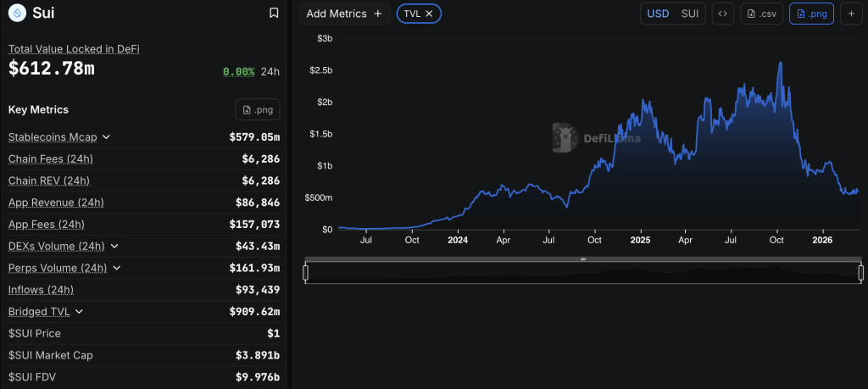Click the Chain Fees (24h) label
This screenshot has width=868, height=389.
click(x=50, y=158)
